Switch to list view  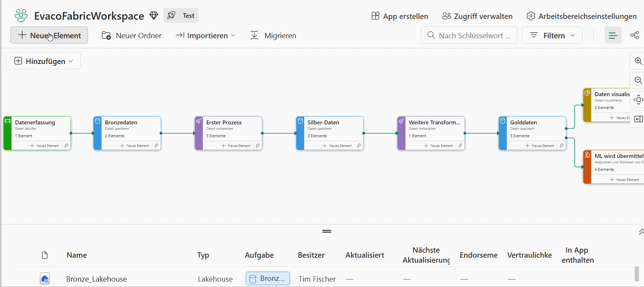613,35
